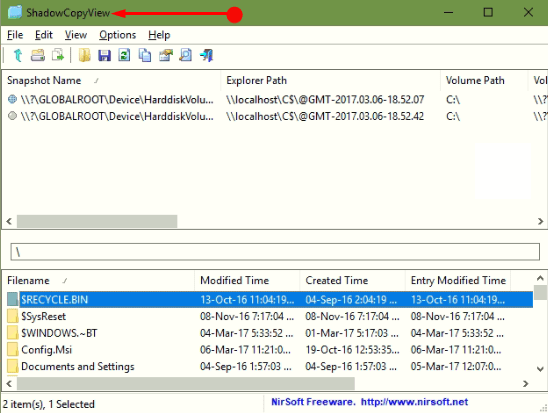Screen dimensions: 548x413
Task: Open the Options menu
Action: tap(117, 35)
